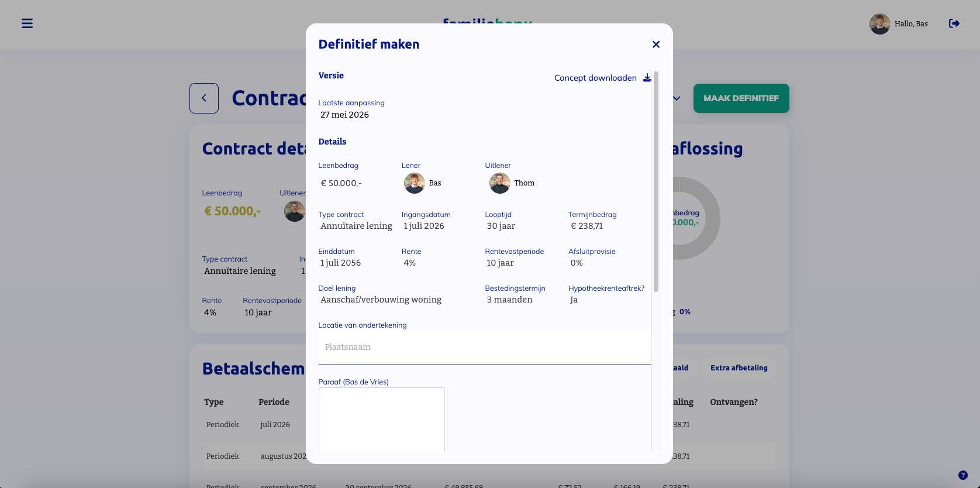
Task: Click the Extra afbetaling button
Action: (x=739, y=368)
